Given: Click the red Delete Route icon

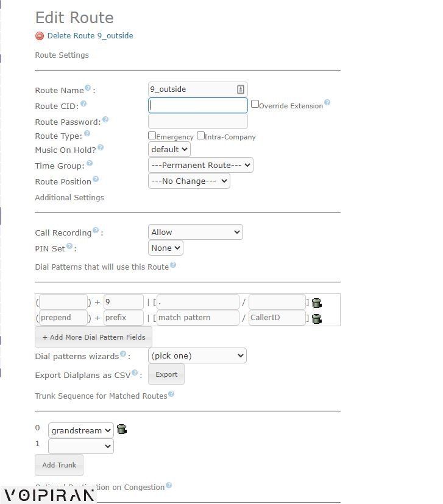Looking at the screenshot, I should [x=40, y=36].
